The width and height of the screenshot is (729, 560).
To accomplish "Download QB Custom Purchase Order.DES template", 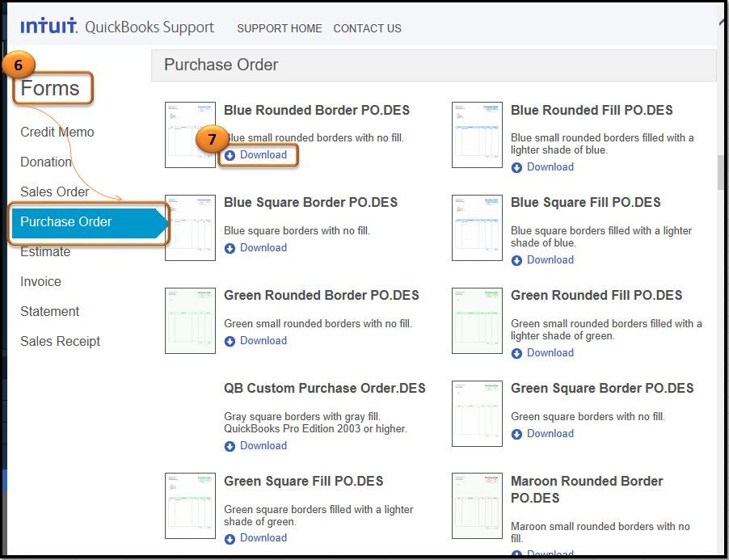I will click(x=263, y=446).
